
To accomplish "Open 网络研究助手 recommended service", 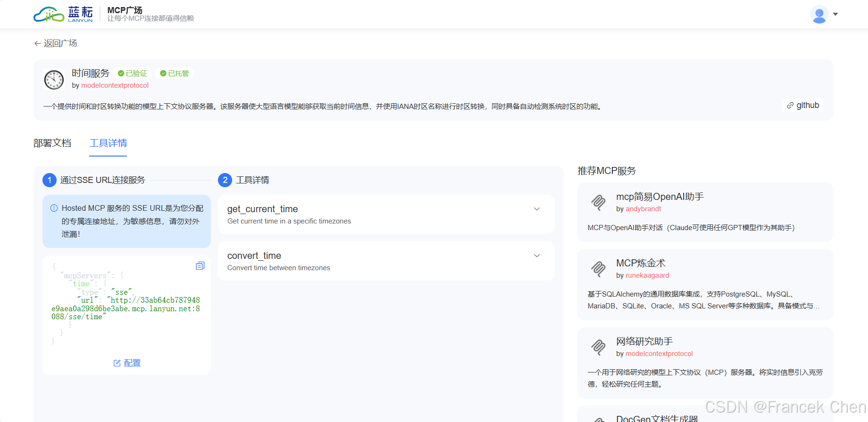I will click(644, 341).
